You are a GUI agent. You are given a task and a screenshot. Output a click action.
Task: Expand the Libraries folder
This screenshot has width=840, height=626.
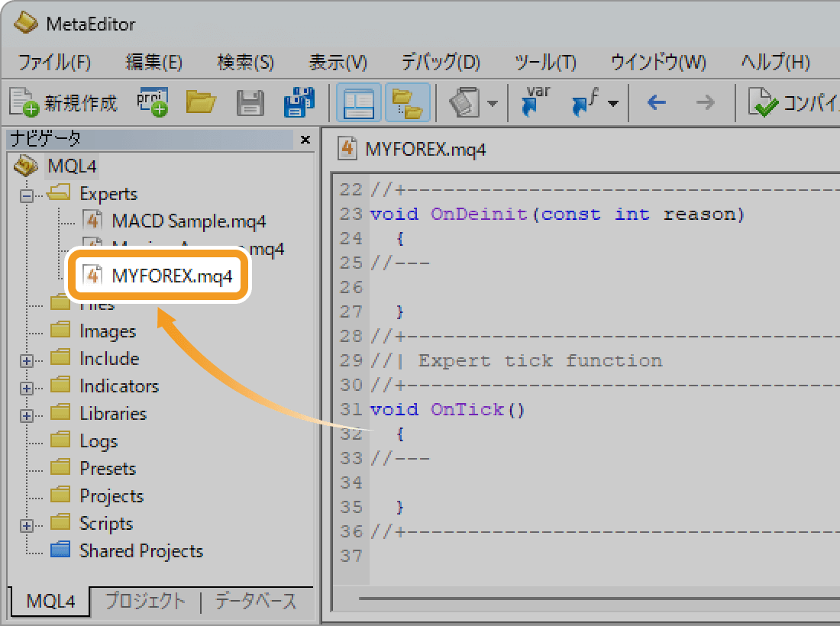(26, 415)
